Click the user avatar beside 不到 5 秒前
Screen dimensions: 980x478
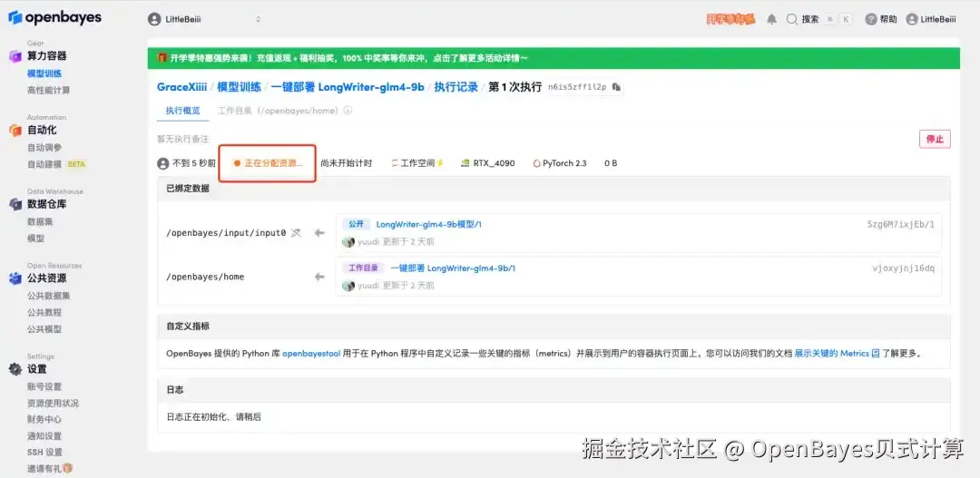(163, 163)
